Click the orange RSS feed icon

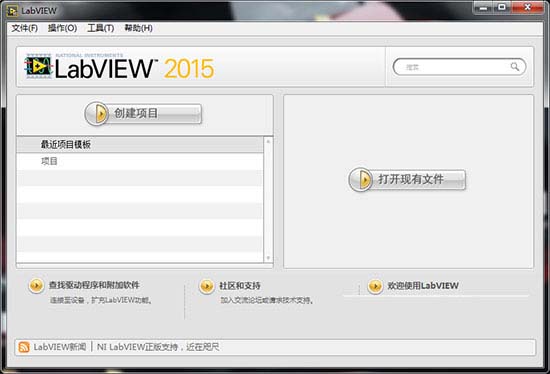point(24,347)
